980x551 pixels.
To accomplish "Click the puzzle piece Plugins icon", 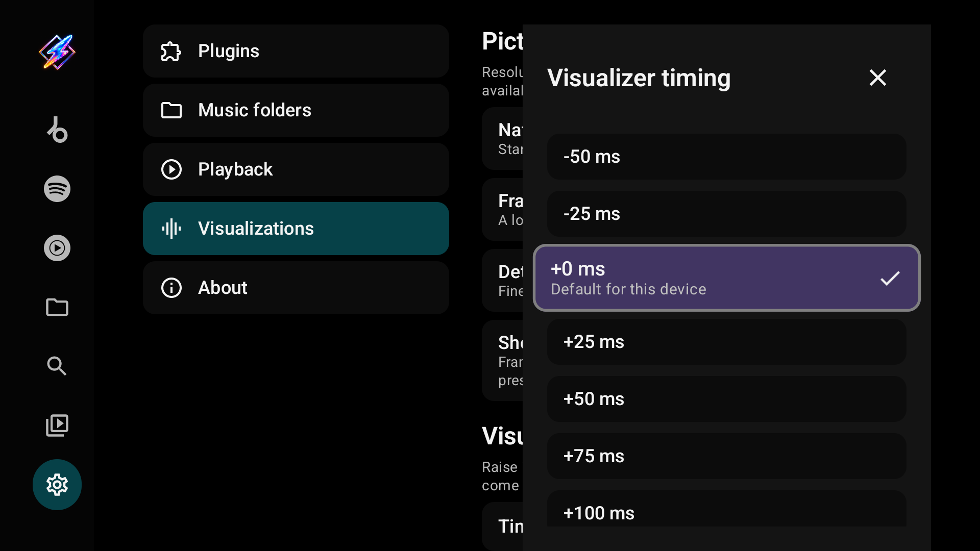I will [x=171, y=51].
